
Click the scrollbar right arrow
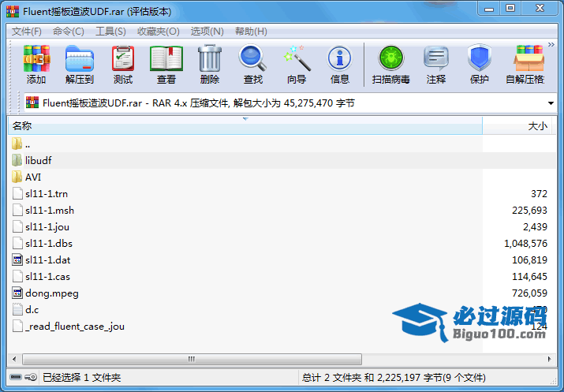click(x=549, y=359)
